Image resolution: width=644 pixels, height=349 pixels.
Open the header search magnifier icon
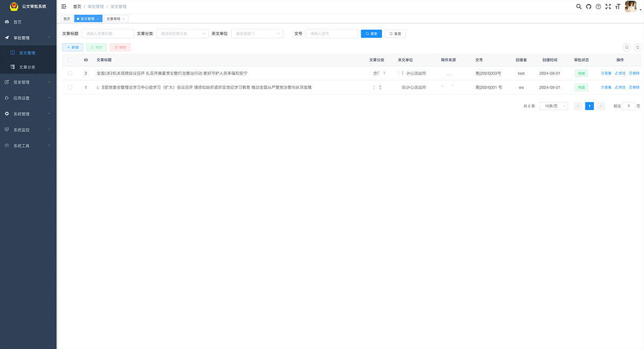pos(579,6)
